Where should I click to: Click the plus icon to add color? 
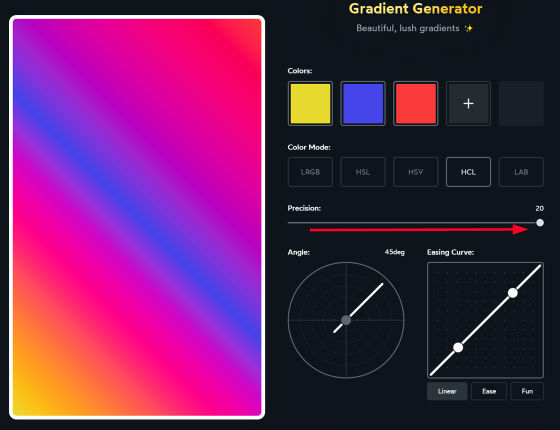point(468,104)
